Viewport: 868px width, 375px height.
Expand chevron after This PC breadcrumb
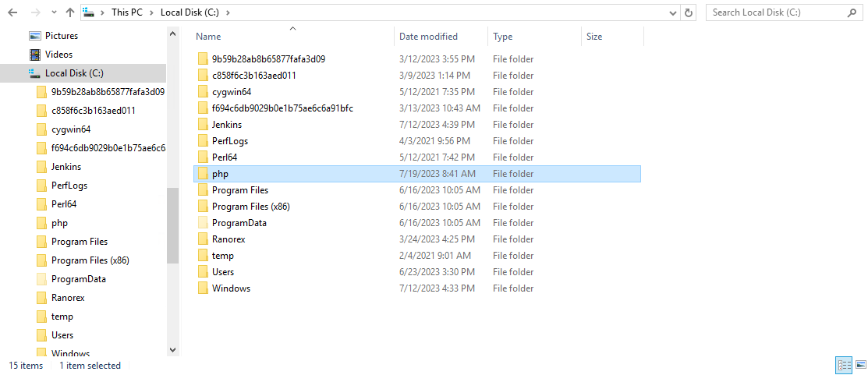[151, 12]
